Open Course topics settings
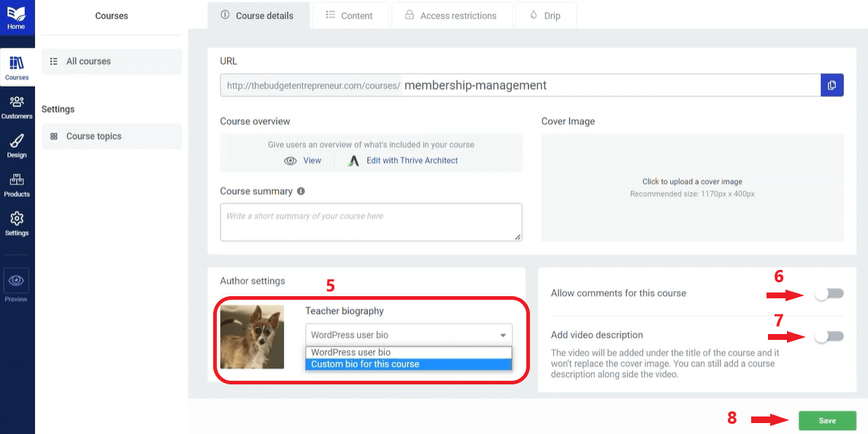The width and height of the screenshot is (868, 434). [x=112, y=136]
